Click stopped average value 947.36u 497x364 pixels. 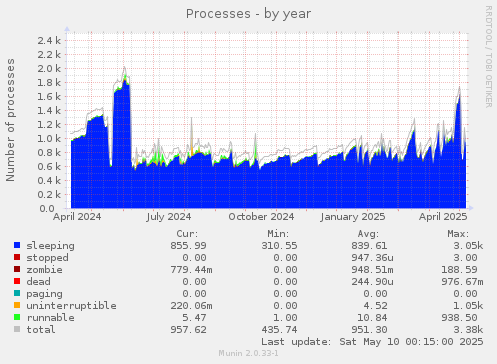pyautogui.click(x=372, y=258)
